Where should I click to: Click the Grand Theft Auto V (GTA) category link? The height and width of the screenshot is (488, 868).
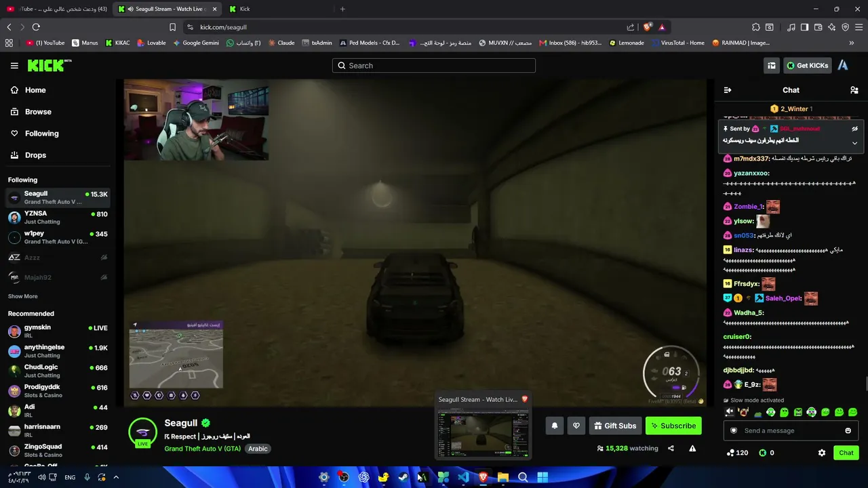pos(203,449)
